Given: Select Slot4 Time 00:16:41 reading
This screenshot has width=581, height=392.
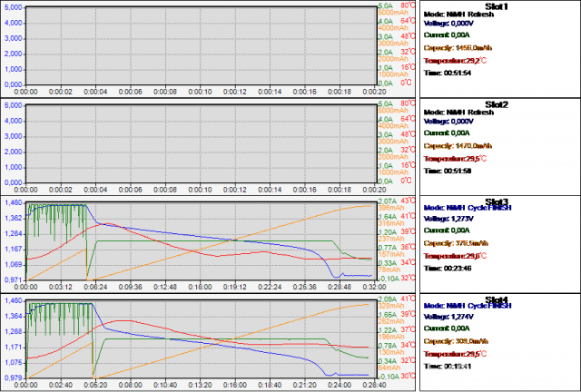Looking at the screenshot, I should pos(448,366).
